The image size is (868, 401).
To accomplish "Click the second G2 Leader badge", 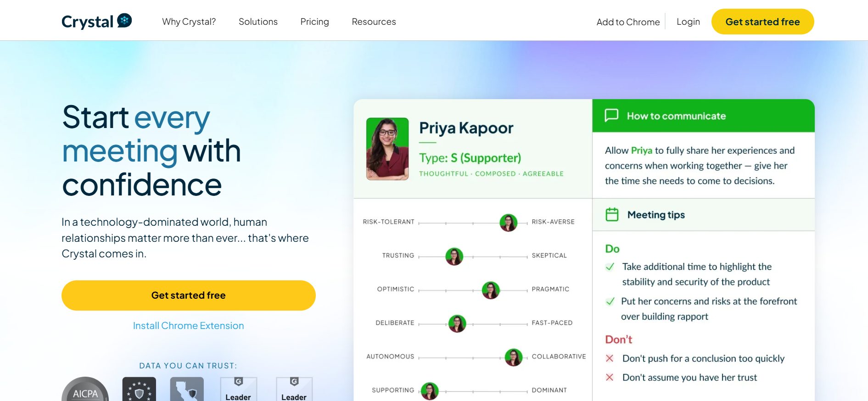I will 294,390.
